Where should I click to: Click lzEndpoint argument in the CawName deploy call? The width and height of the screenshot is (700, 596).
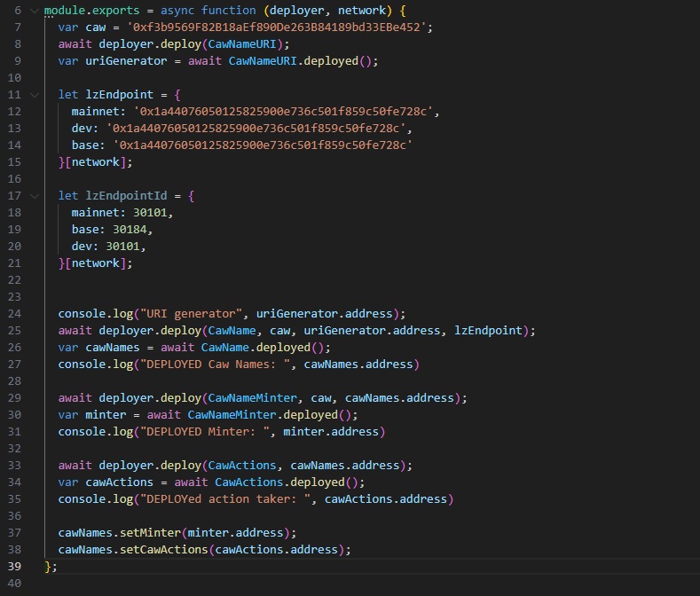(x=488, y=331)
